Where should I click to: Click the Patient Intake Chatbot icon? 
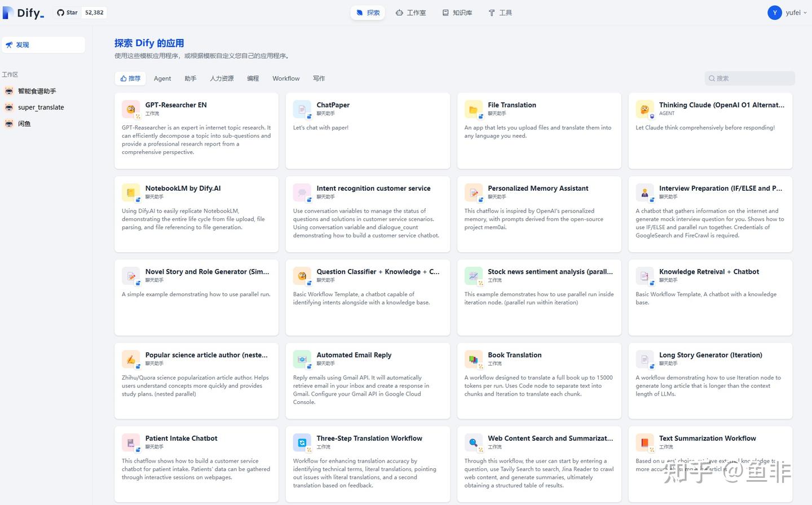point(131,442)
